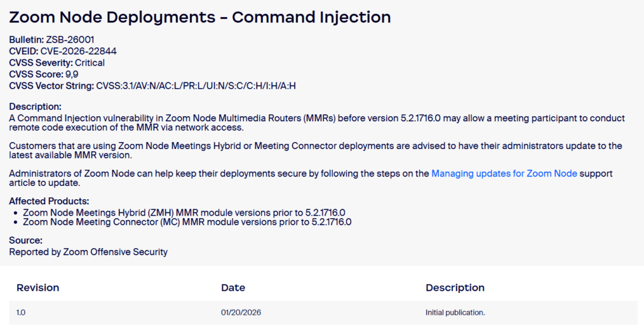Click the Initial publication table cell
Screen dimensions: 644x328
pos(455,312)
